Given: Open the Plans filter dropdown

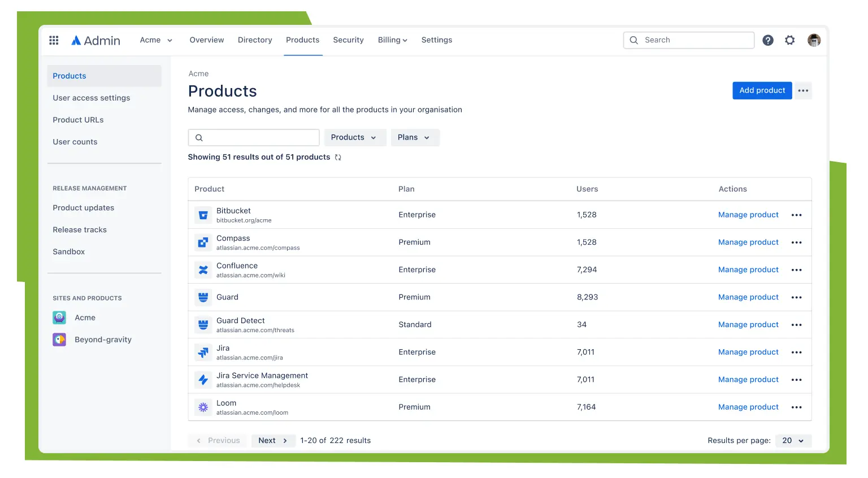Looking at the screenshot, I should 415,137.
